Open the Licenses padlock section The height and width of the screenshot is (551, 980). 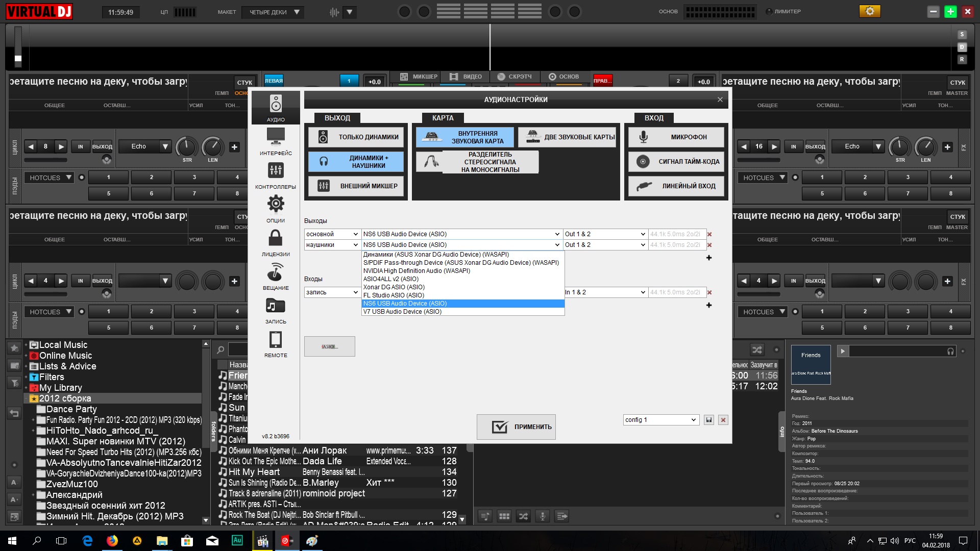click(x=276, y=242)
